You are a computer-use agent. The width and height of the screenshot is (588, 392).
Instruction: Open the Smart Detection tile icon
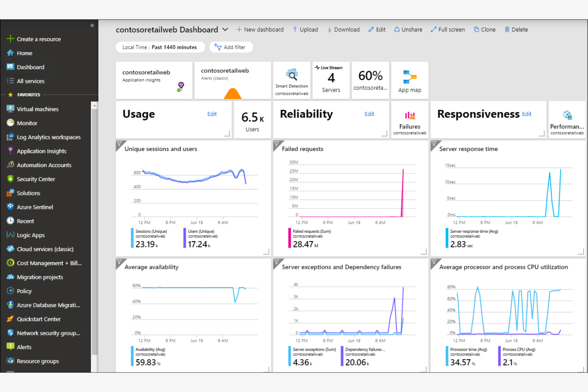(292, 74)
